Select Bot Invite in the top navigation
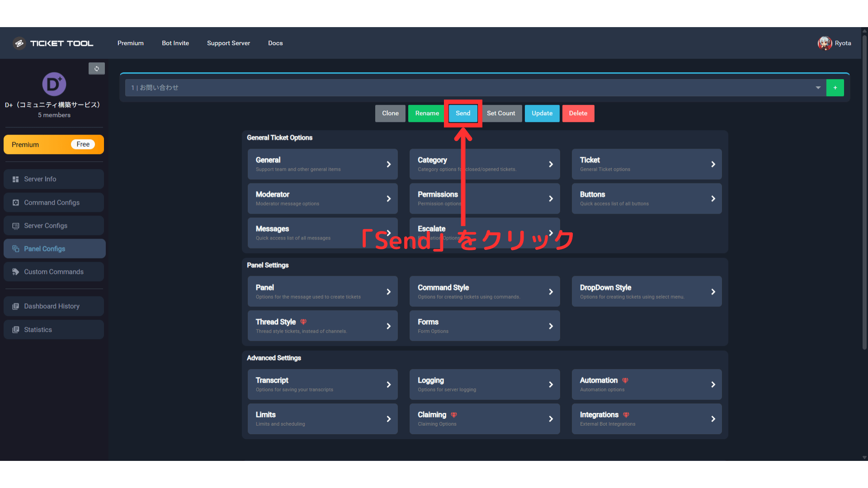This screenshot has height=488, width=868. (x=175, y=43)
